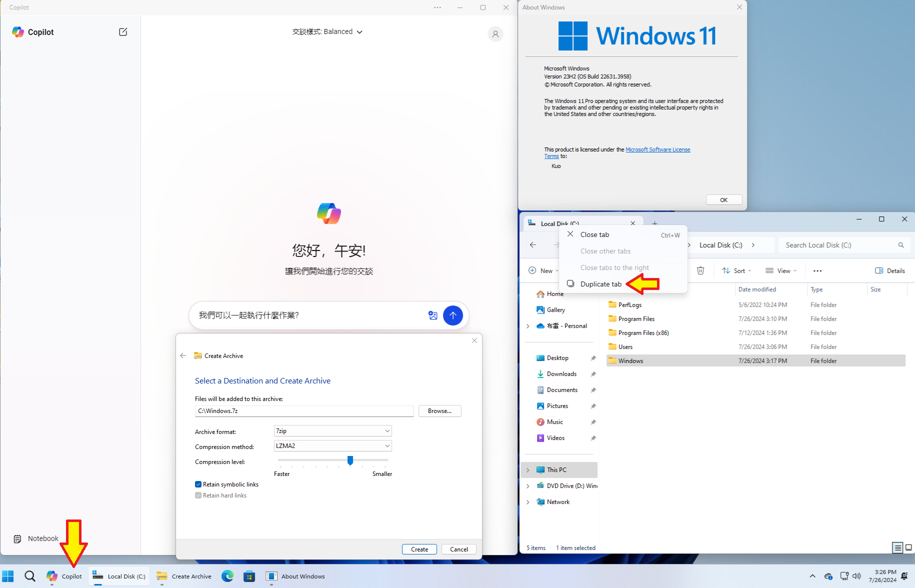The image size is (915, 588).
Task: Cancel the Create Archive dialog
Action: pyautogui.click(x=459, y=549)
